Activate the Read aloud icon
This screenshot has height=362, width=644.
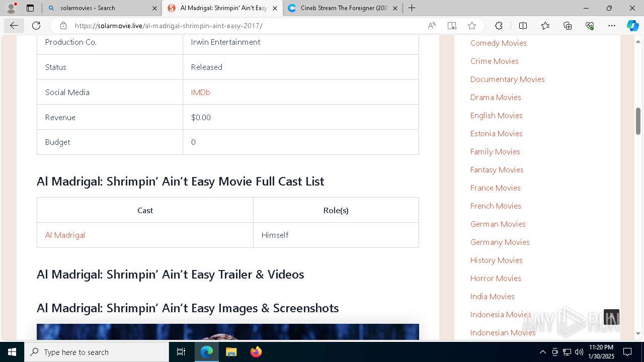[x=432, y=26]
